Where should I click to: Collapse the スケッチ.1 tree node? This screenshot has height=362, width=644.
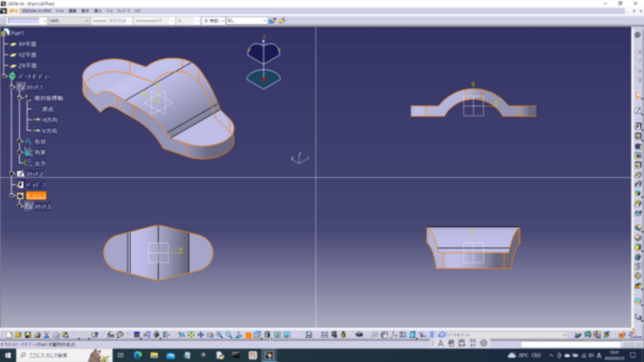tap(12, 87)
